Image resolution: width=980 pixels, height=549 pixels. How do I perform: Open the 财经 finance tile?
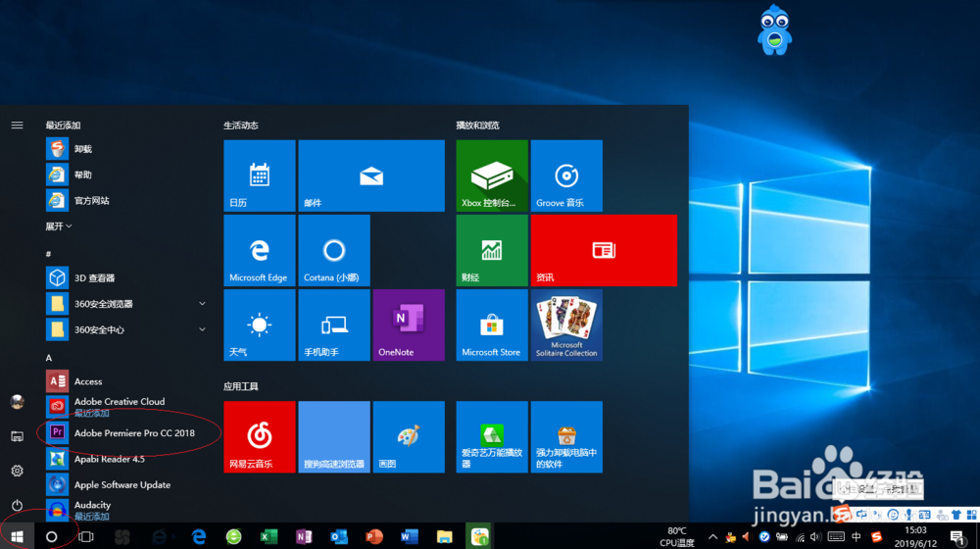pyautogui.click(x=492, y=250)
